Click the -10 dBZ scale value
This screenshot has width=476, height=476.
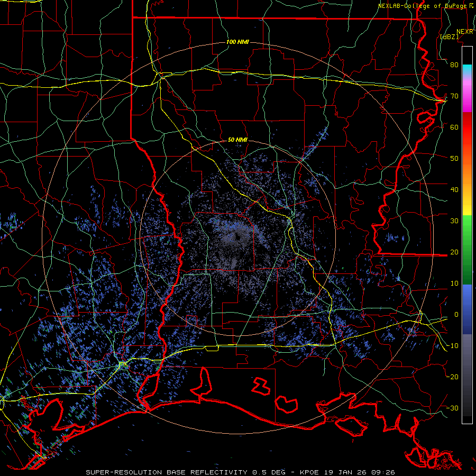pyautogui.click(x=452, y=346)
